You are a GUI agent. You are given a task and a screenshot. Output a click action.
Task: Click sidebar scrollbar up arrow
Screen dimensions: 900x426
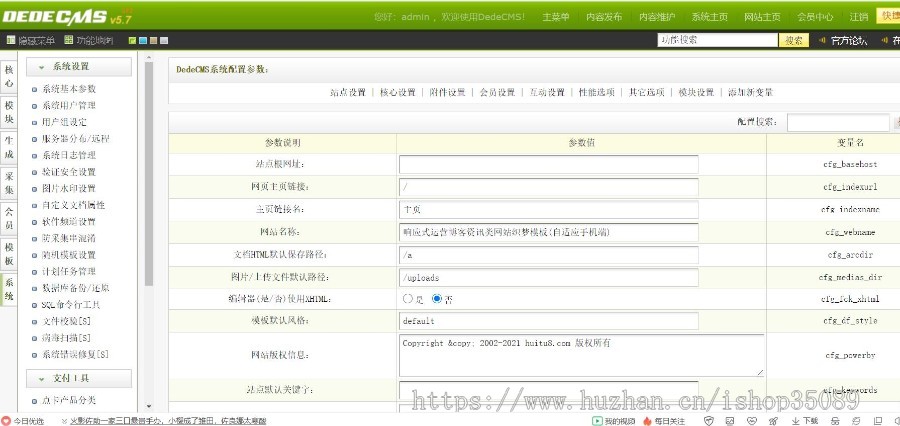tap(149, 57)
